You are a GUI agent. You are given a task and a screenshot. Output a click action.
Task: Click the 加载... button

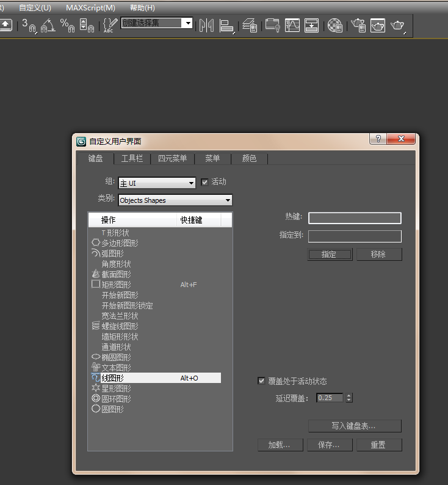point(280,445)
